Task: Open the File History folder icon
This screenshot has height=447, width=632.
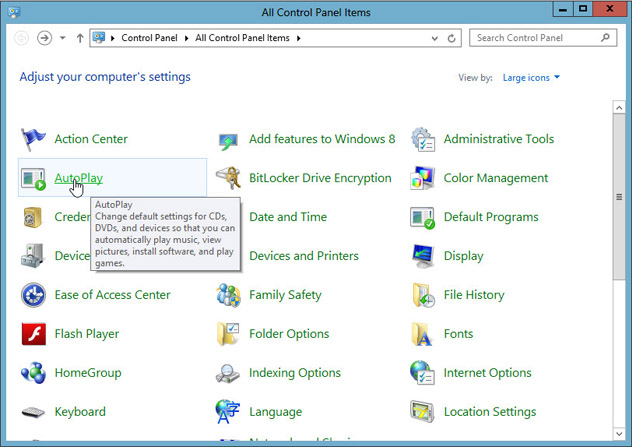Action: (423, 295)
